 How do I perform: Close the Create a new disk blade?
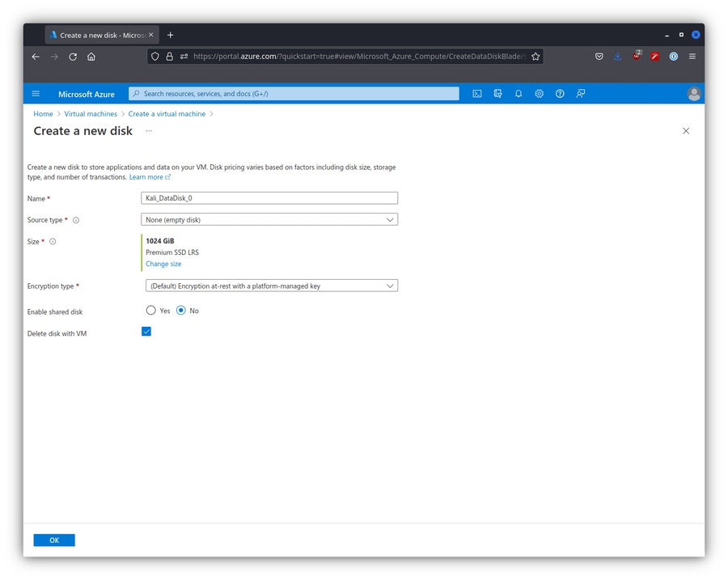click(686, 131)
